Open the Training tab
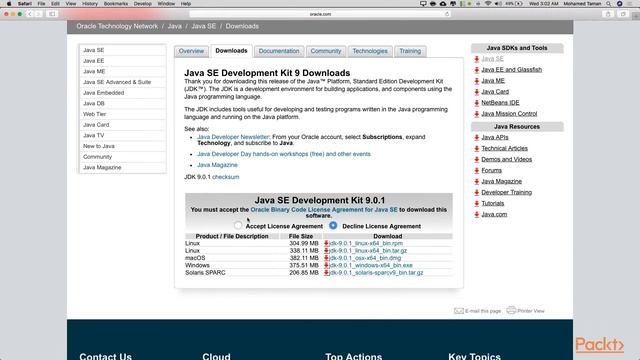Image resolution: width=640 pixels, height=360 pixels. point(410,51)
